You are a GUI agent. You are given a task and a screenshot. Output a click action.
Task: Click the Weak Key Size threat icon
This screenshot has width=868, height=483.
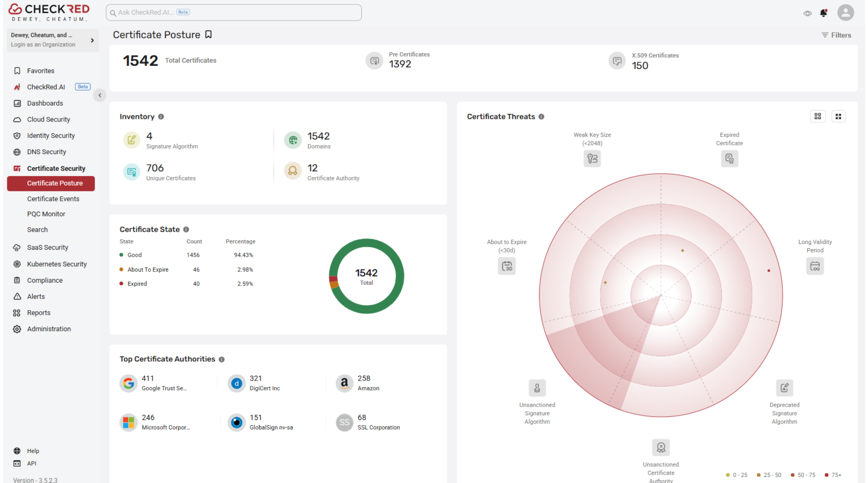592,158
